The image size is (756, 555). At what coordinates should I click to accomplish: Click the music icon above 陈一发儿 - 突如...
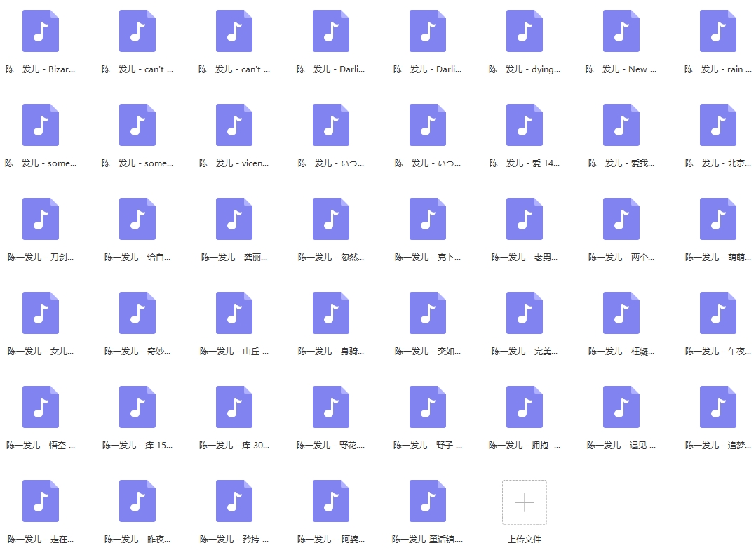(x=428, y=314)
